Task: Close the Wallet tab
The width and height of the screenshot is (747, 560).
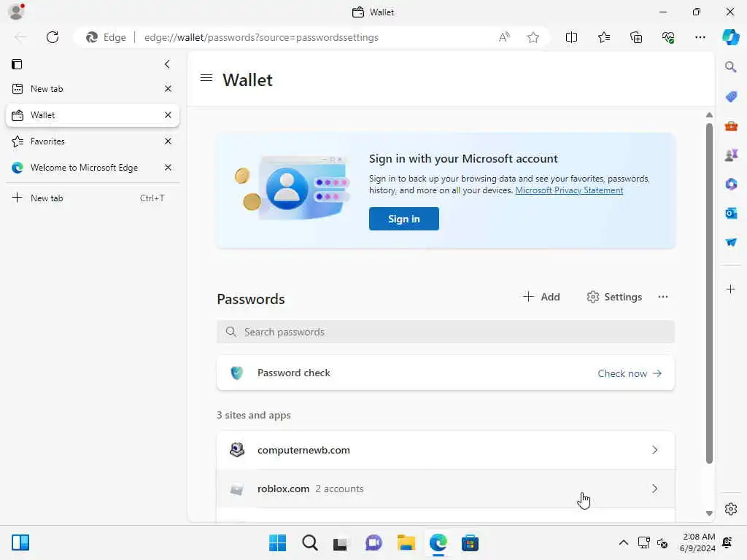Action: pyautogui.click(x=168, y=115)
